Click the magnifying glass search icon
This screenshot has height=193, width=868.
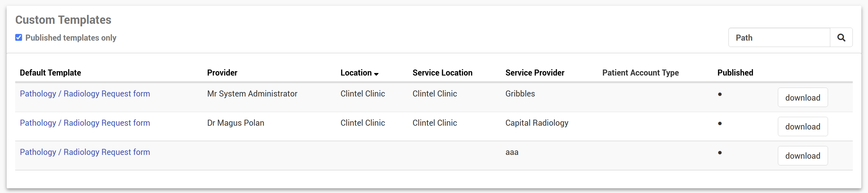pyautogui.click(x=841, y=37)
